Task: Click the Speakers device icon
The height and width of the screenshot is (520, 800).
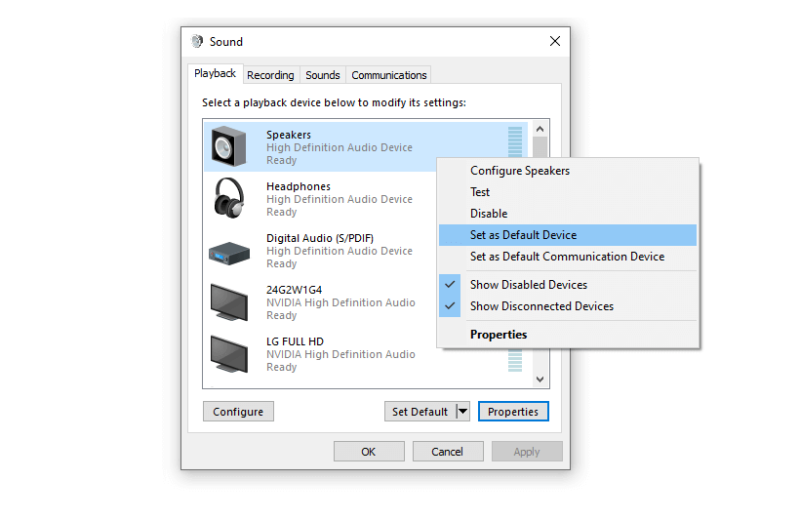Action: coord(229,146)
